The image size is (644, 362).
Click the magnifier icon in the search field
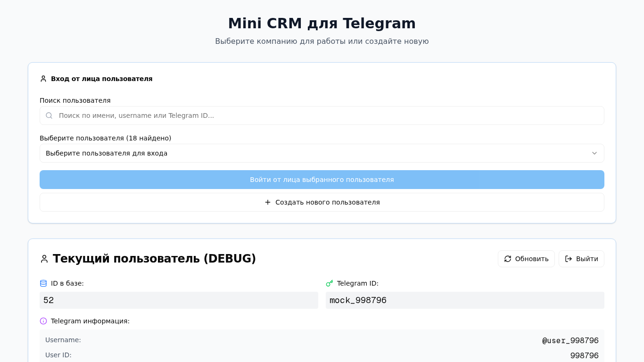[x=49, y=115]
